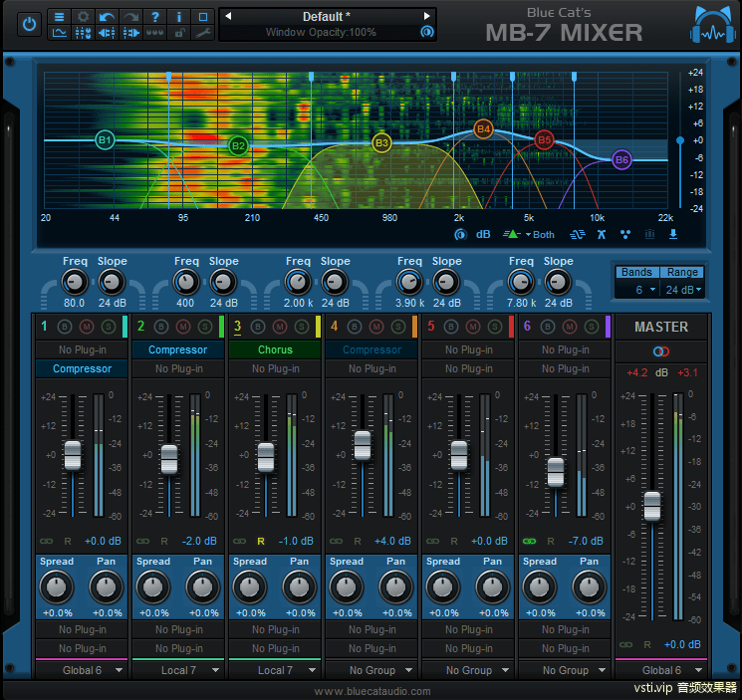
Task: Select the Compressor slot on band 1
Action: (82, 368)
